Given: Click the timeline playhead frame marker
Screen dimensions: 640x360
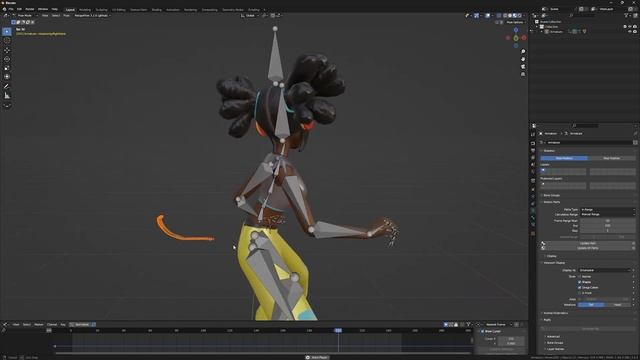Looking at the screenshot, I should click(x=338, y=331).
